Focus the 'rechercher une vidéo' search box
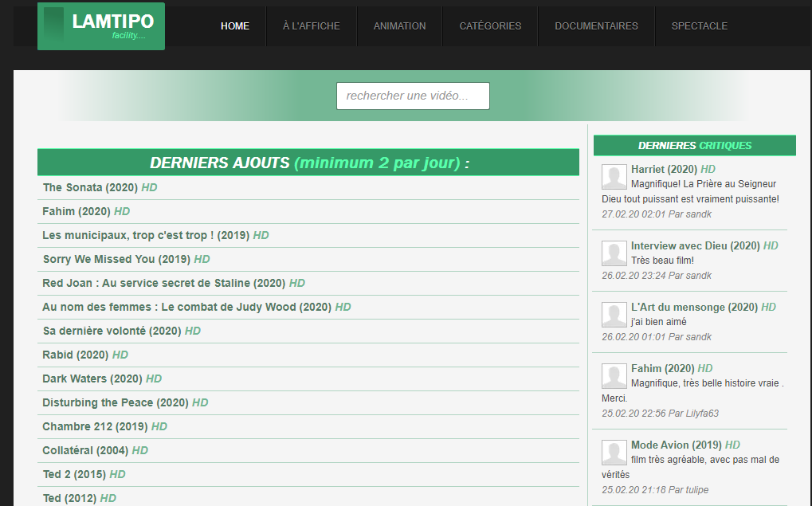This screenshot has width=812, height=506. (x=413, y=96)
